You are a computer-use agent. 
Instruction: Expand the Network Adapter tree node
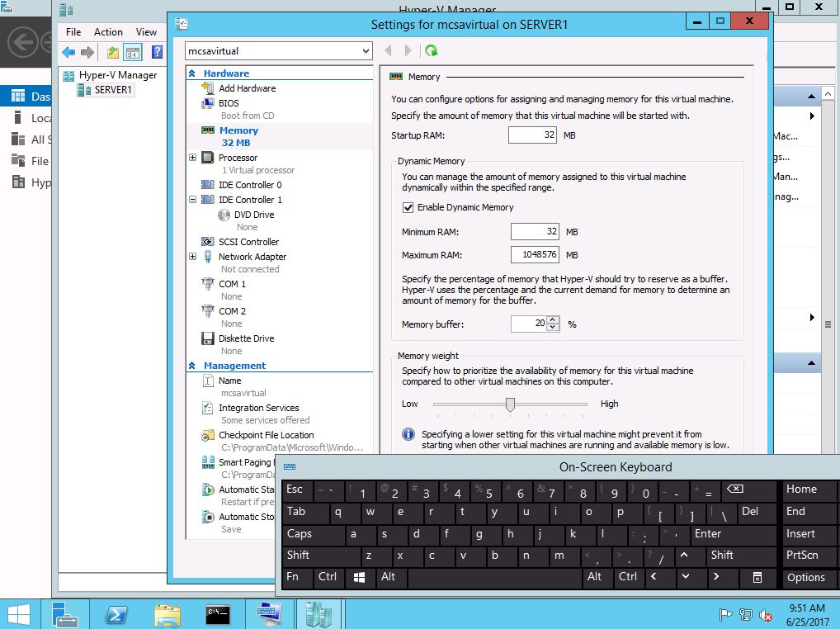click(x=193, y=257)
